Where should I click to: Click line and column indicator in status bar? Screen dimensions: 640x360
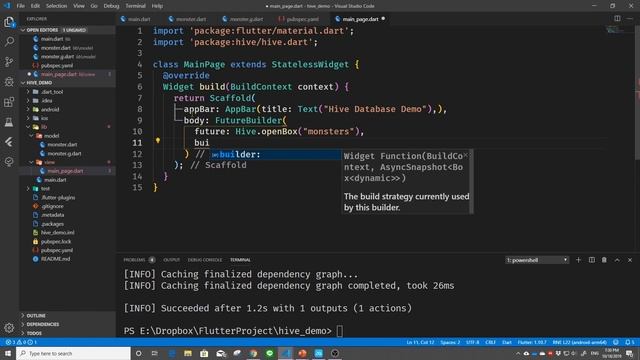click(x=420, y=342)
